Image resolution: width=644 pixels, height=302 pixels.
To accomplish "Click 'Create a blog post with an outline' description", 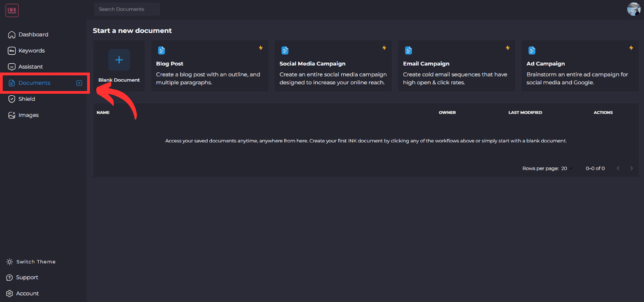I will 208,78.
